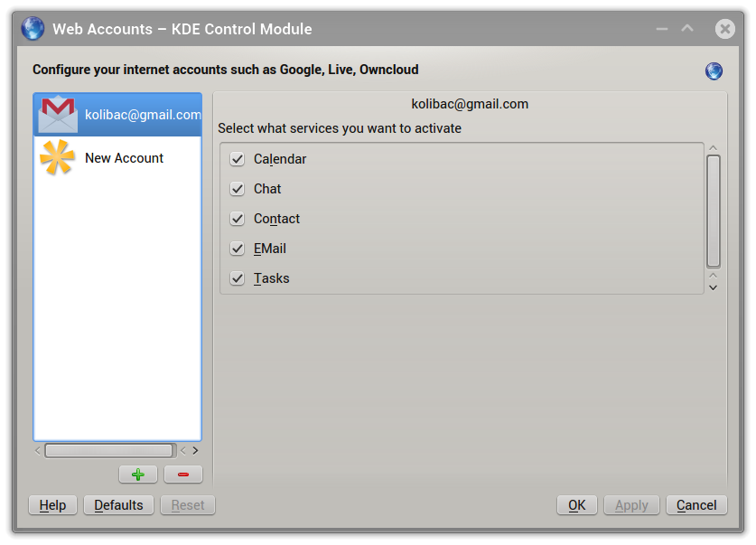This screenshot has width=756, height=545.
Task: Remove account with the red minus button
Action: click(183, 475)
